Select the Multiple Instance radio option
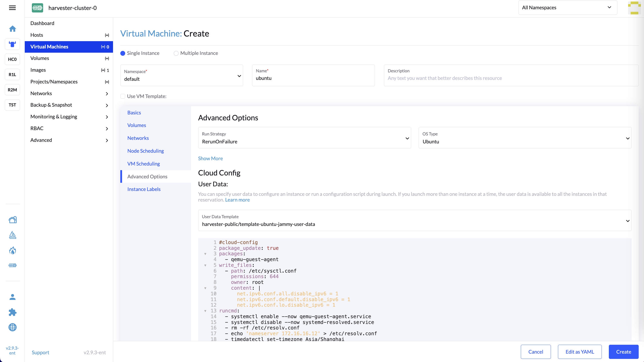This screenshot has width=644, height=362. [176, 53]
